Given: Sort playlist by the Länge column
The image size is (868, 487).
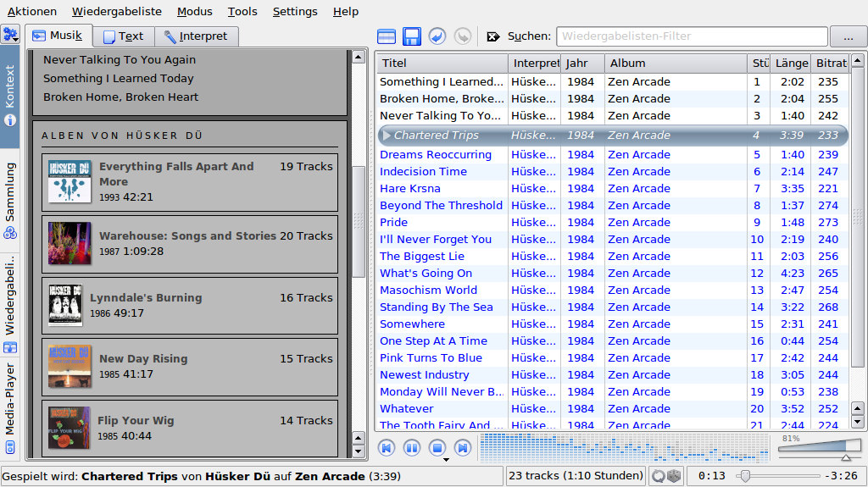Looking at the screenshot, I should [x=791, y=64].
